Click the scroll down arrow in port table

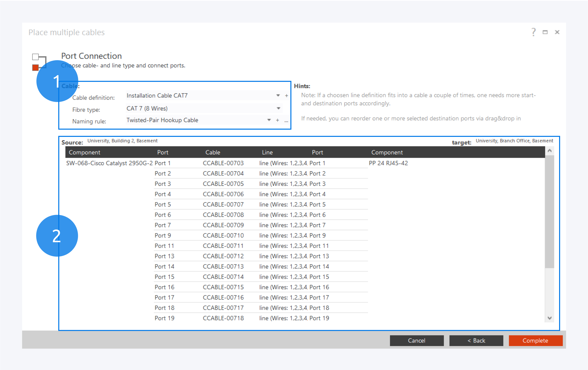tap(550, 318)
